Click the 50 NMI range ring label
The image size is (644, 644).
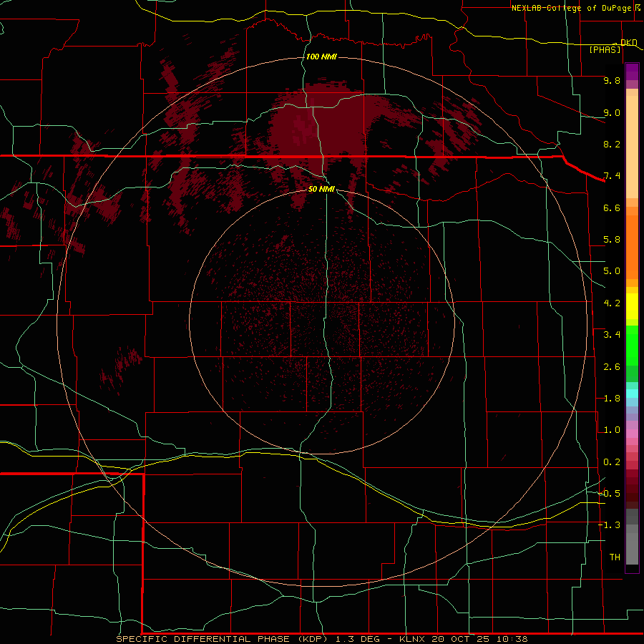pos(321,189)
